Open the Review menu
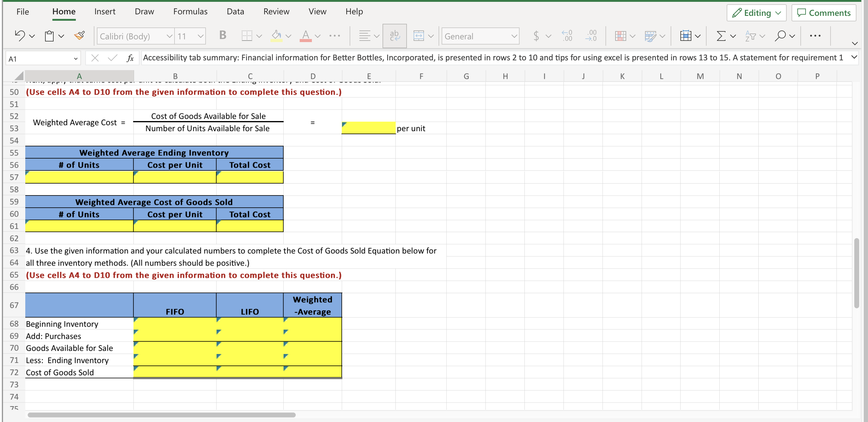Viewport: 868px width, 422px height. point(276,11)
